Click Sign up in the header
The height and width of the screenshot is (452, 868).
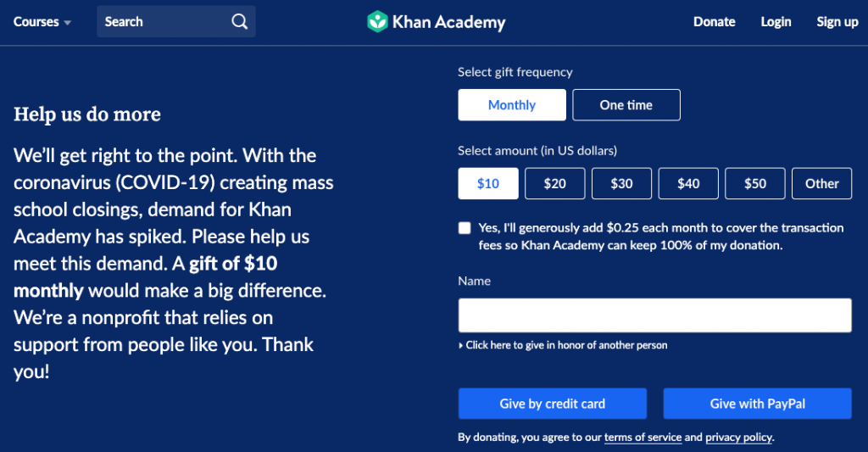point(837,22)
